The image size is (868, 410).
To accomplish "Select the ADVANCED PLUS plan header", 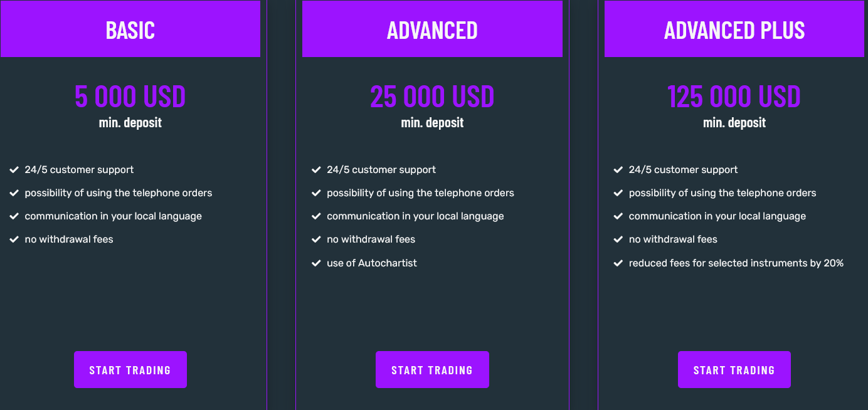I will pos(734,29).
